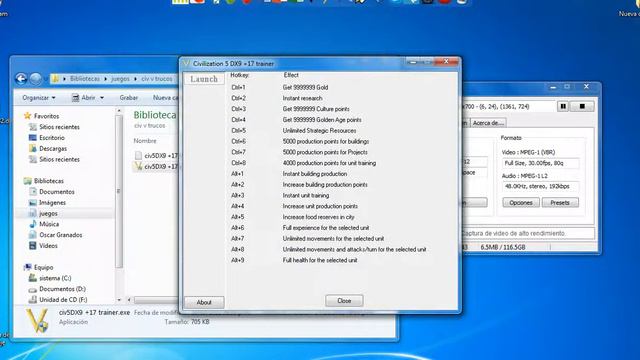This screenshot has width=640, height=360.
Task: Click navigation pane scroll up arrow
Action: click(119, 111)
